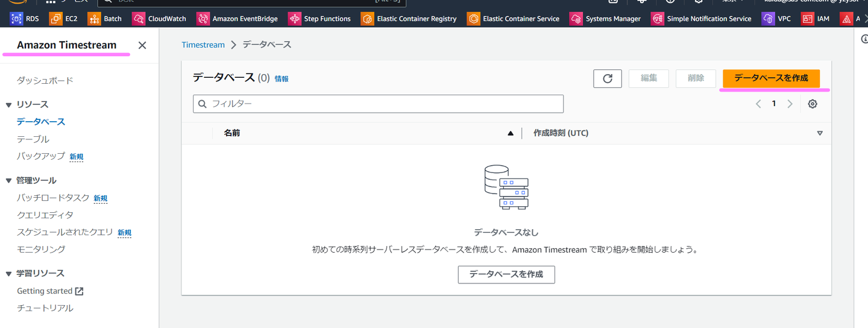
Task: Focus the top AWS search bar
Action: (251, 2)
